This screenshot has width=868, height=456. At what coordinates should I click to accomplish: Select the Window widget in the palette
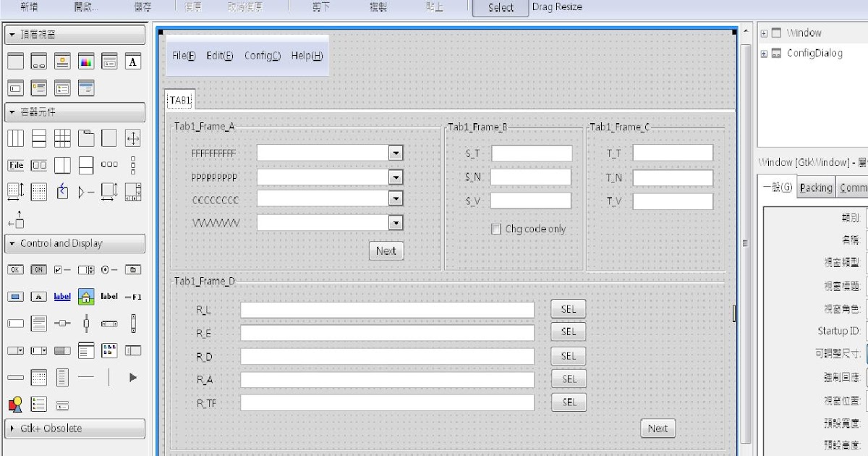pos(17,62)
